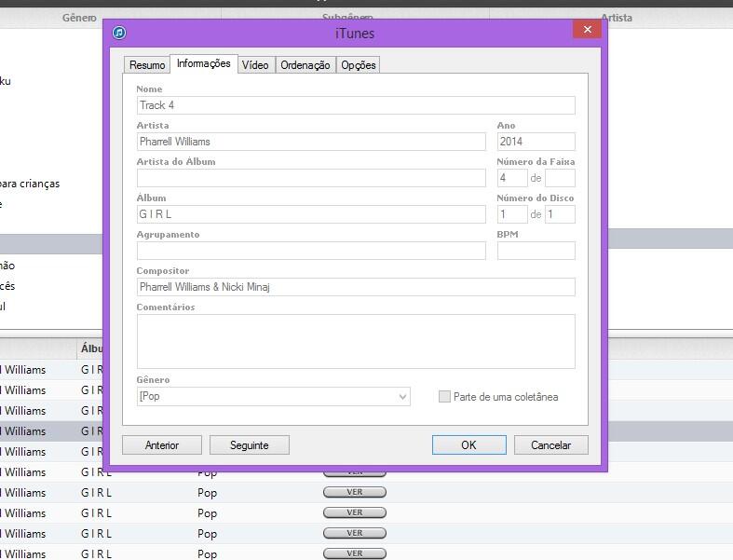The height and width of the screenshot is (560, 733).
Task: Click the VER button in third-to-last row
Action: (355, 512)
